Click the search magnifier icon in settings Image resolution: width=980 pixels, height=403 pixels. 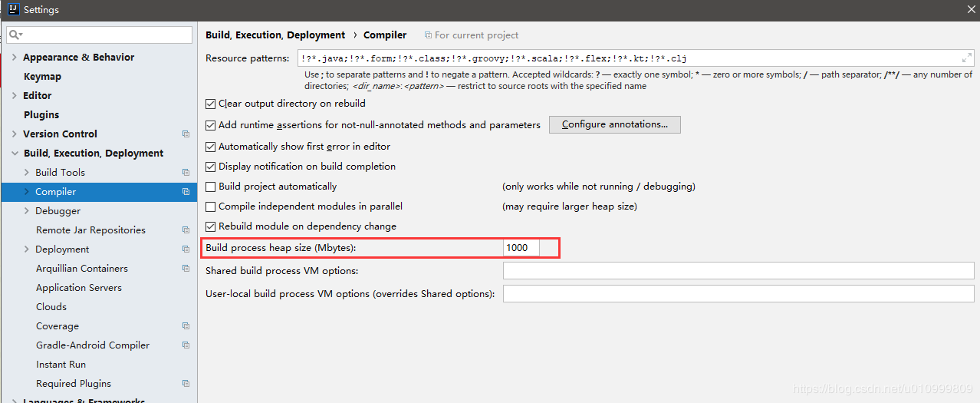(x=14, y=35)
